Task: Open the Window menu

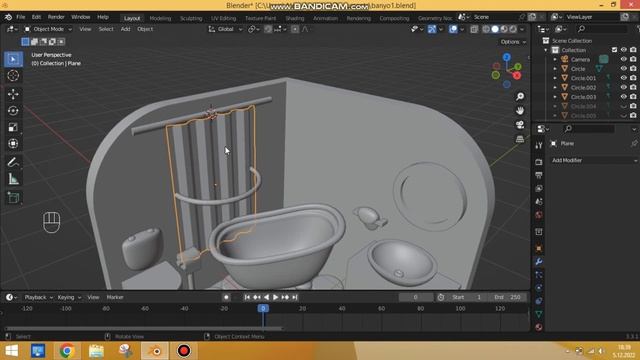Action: (x=80, y=17)
